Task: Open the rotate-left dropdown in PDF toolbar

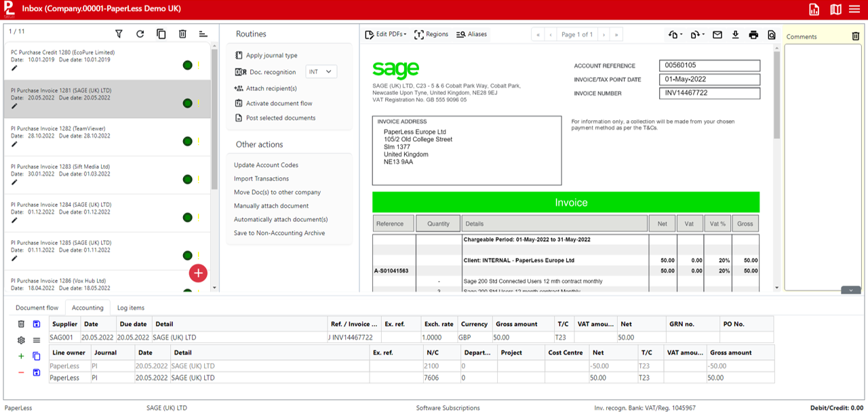Action: point(675,35)
